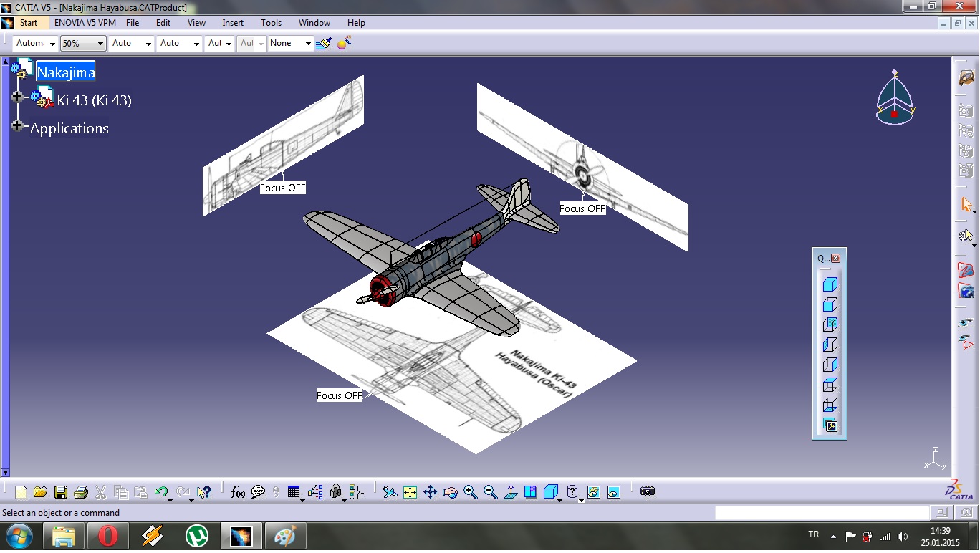The height and width of the screenshot is (553, 980).
Task: Select the Pan tool
Action: click(x=430, y=492)
